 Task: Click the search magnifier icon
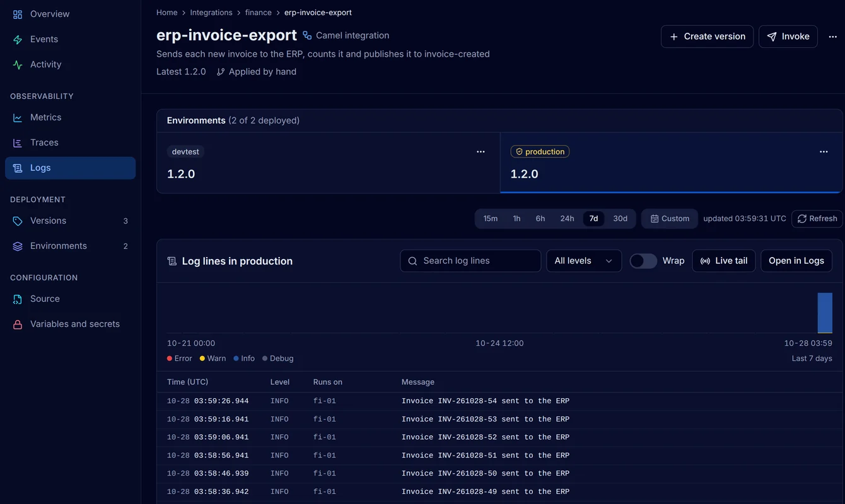[413, 261]
